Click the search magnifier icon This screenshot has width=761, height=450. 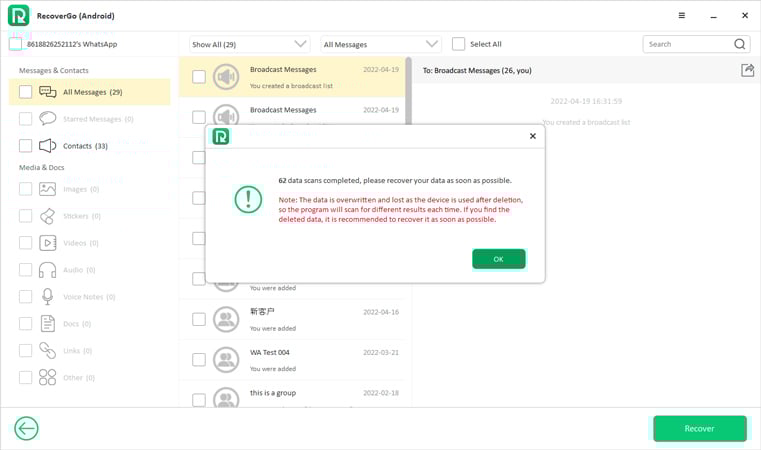tap(740, 44)
